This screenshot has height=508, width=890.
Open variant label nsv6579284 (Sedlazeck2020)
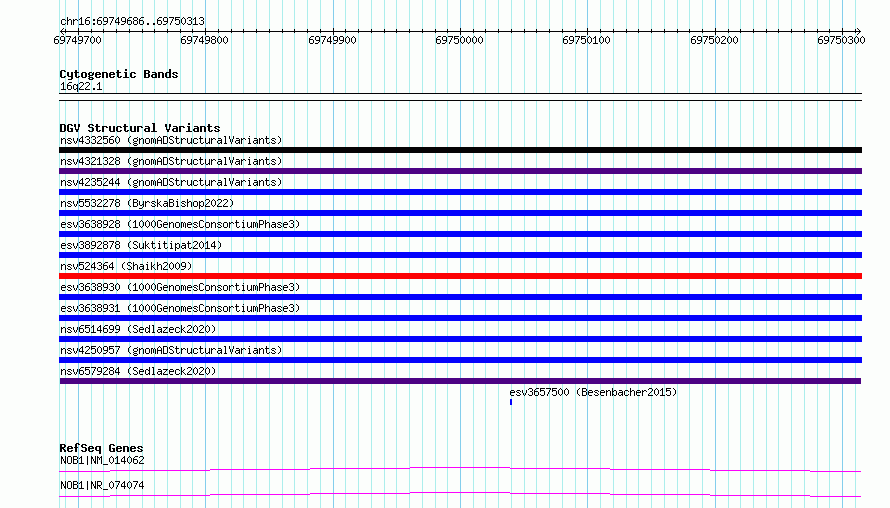138,371
